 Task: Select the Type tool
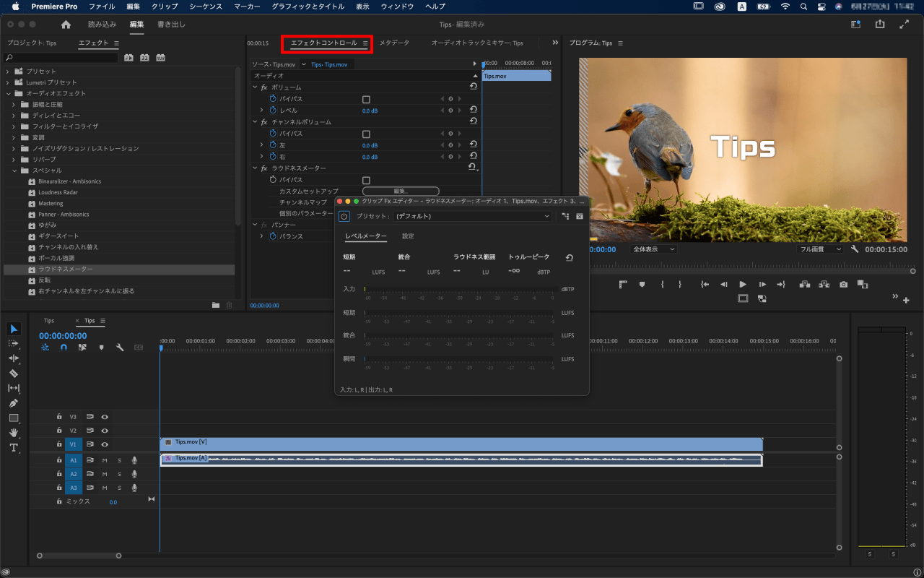point(14,448)
